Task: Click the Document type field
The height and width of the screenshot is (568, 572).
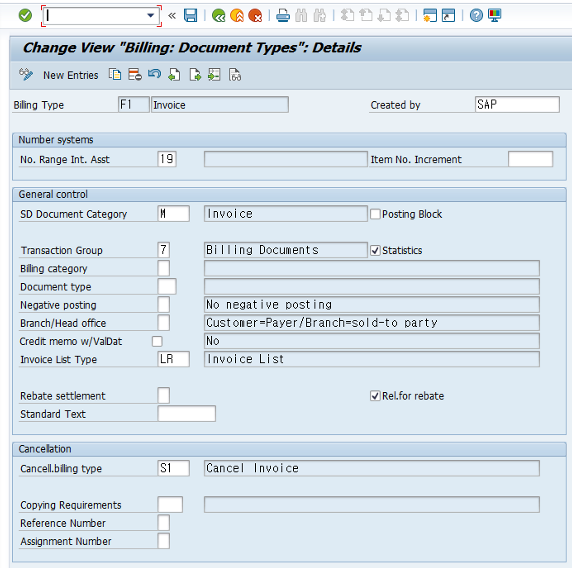Action: (167, 287)
